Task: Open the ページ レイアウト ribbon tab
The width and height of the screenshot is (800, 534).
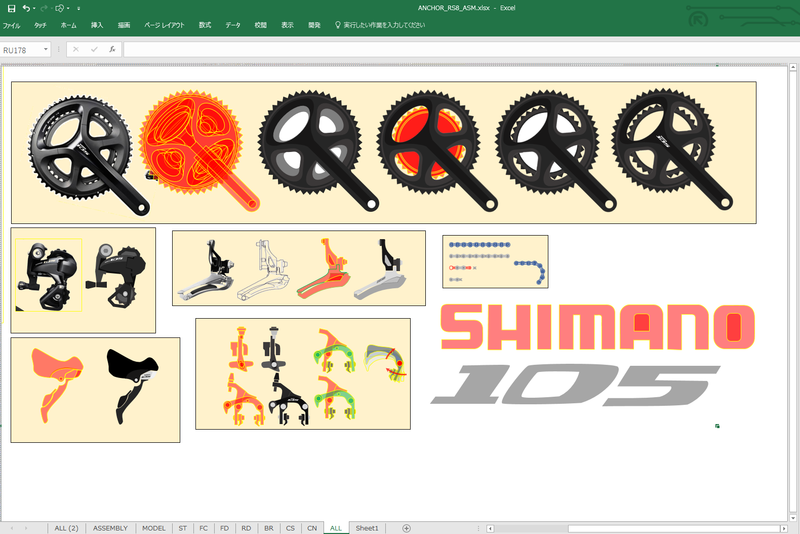Action: [x=164, y=25]
